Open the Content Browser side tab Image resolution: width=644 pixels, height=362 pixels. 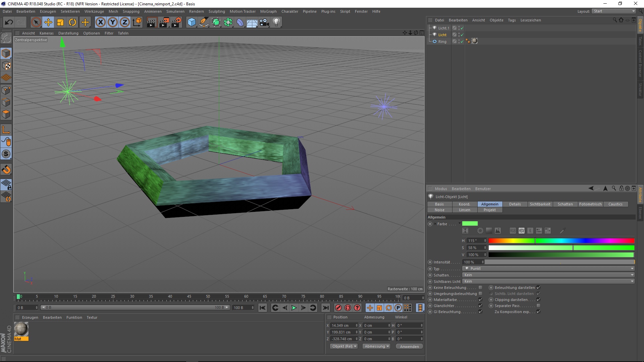click(x=640, y=63)
